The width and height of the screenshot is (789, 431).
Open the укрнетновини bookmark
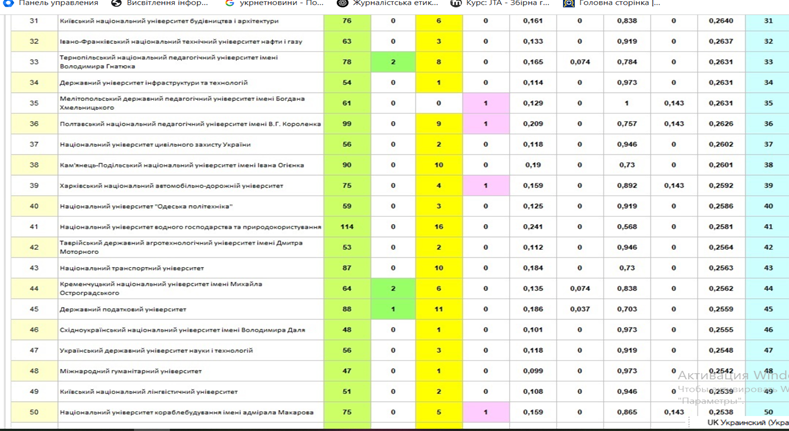275,3
